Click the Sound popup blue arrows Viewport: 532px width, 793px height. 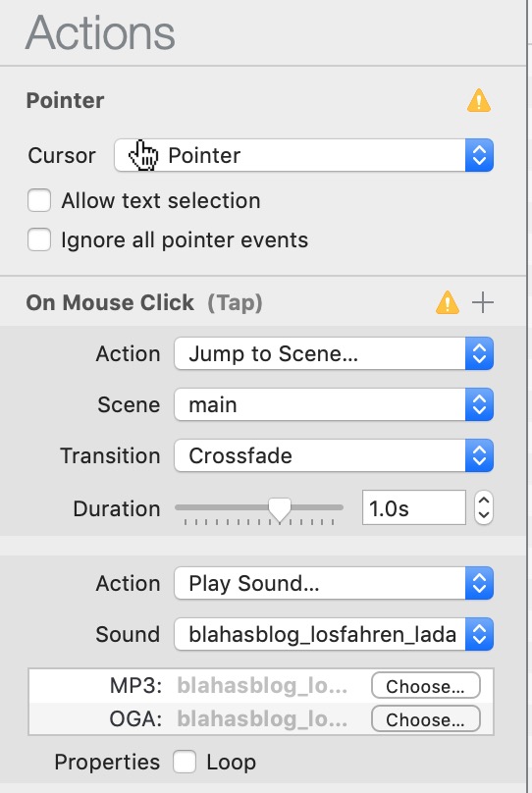(x=479, y=634)
